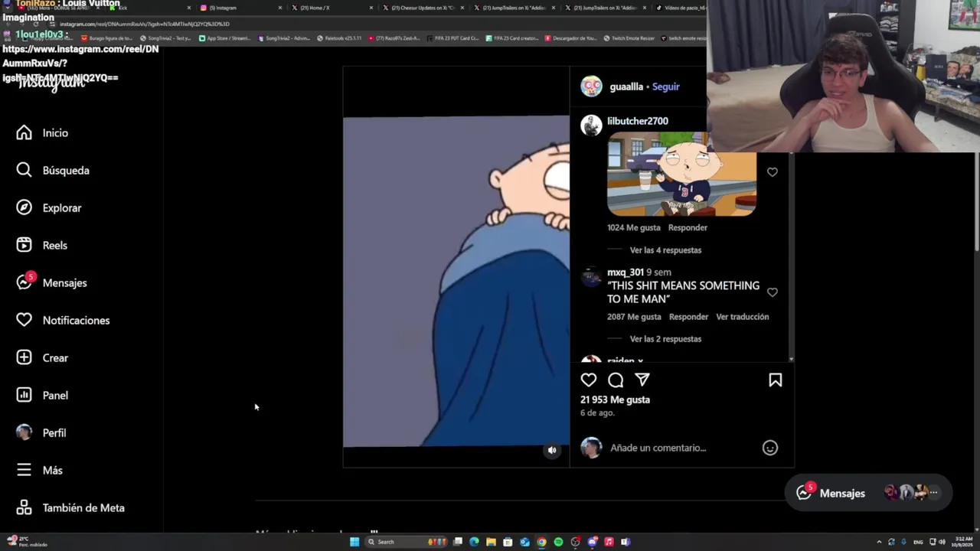
Task: Like lilbutcher2700's comment
Action: coord(772,172)
